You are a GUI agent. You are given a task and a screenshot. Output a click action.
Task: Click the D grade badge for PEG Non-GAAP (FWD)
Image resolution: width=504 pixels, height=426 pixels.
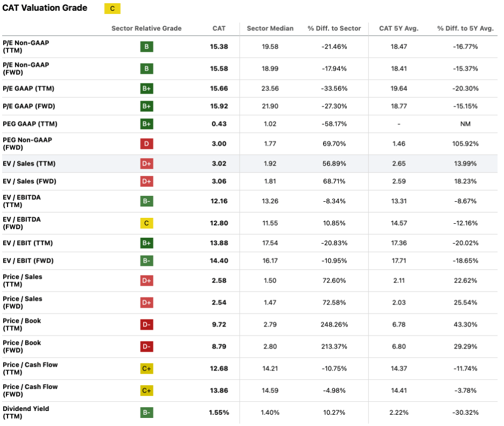pos(146,144)
